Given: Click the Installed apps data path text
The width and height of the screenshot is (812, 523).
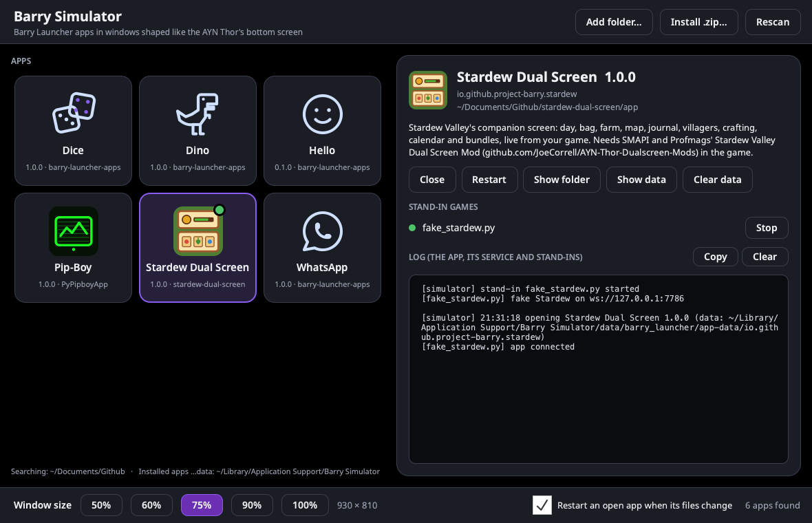Looking at the screenshot, I should [x=259, y=472].
